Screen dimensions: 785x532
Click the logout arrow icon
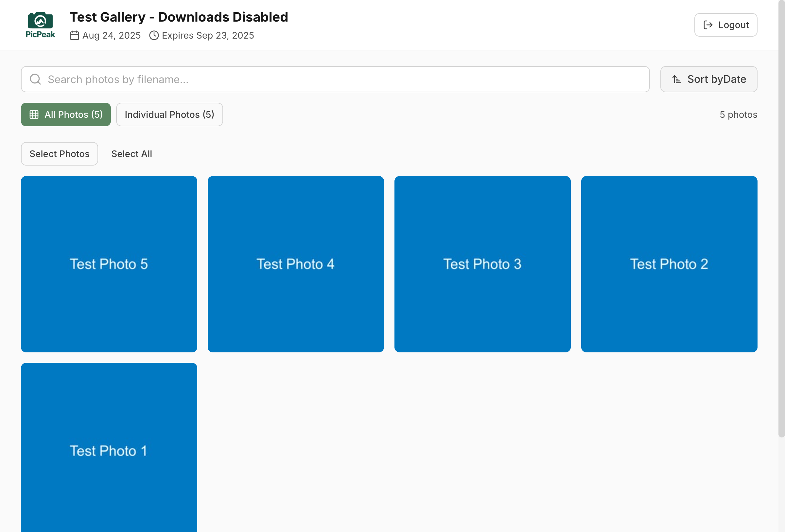click(x=708, y=25)
